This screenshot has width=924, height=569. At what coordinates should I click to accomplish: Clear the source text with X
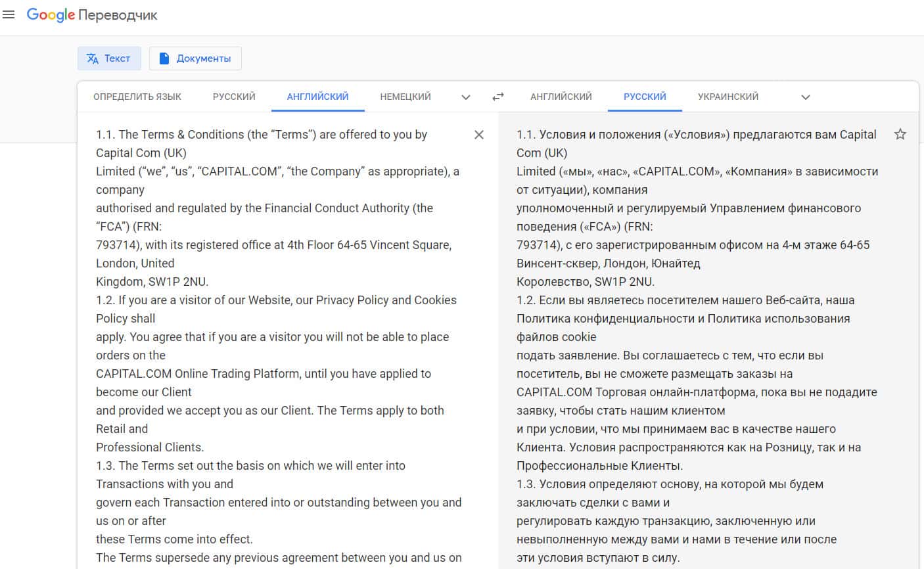pyautogui.click(x=479, y=135)
